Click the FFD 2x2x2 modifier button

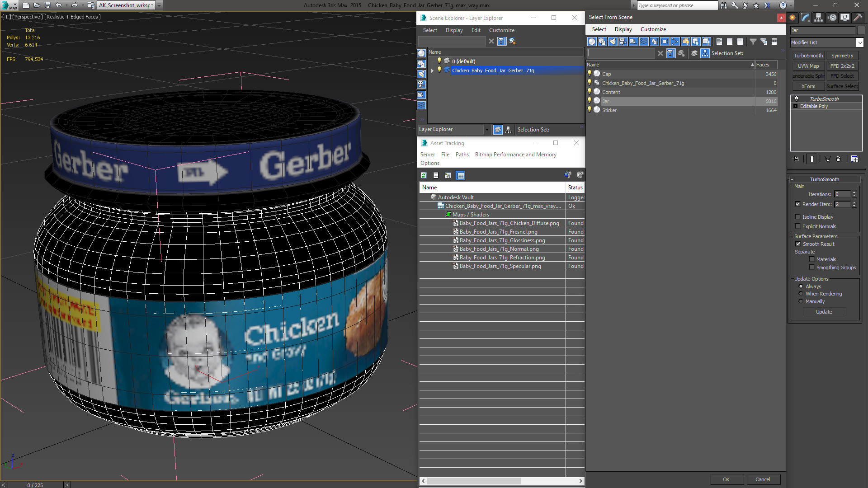coord(842,66)
